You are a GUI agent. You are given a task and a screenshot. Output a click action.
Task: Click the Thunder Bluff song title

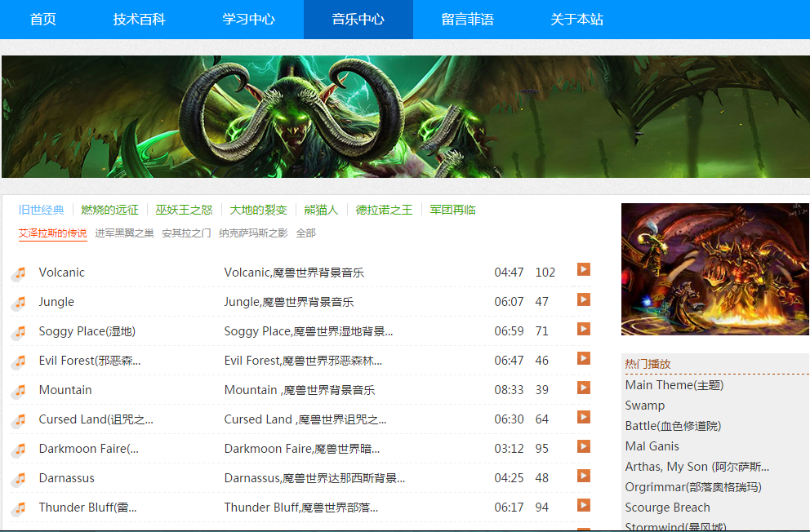tap(88, 508)
